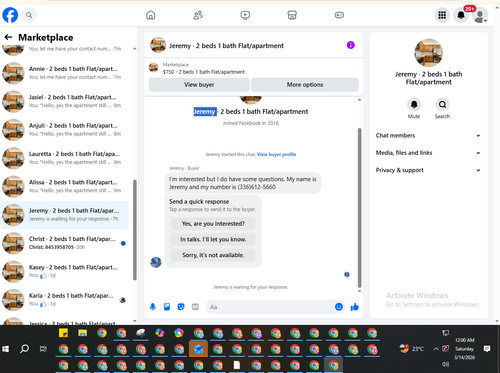Click the More options button
Screen dimensions: 500x373
point(305,85)
